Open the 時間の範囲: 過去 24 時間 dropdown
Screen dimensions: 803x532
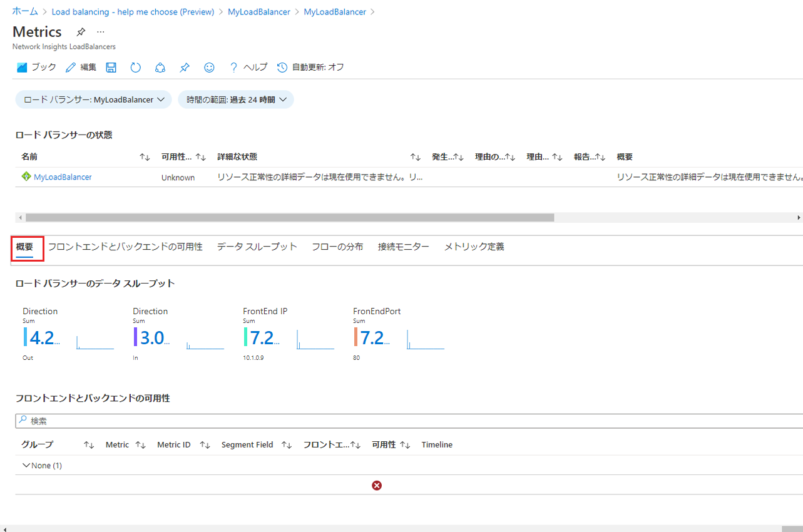point(236,100)
